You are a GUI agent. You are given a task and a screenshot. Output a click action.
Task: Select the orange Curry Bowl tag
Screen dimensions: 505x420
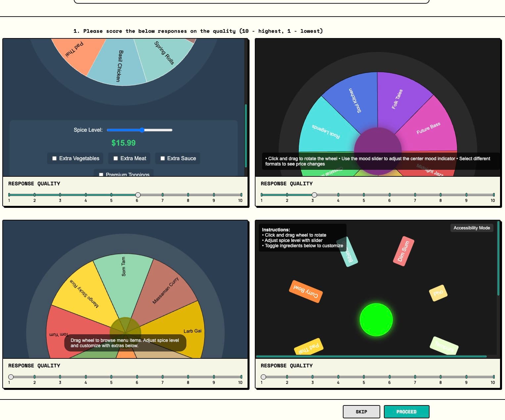click(x=306, y=292)
